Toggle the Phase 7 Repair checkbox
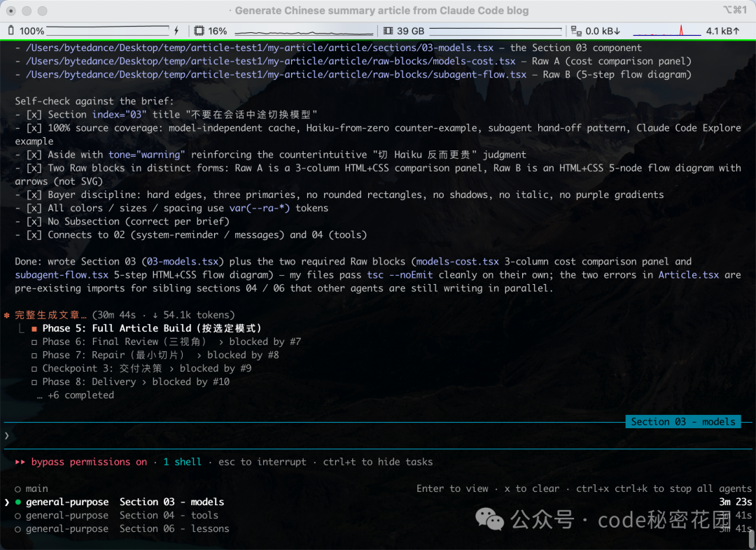 pyautogui.click(x=34, y=355)
